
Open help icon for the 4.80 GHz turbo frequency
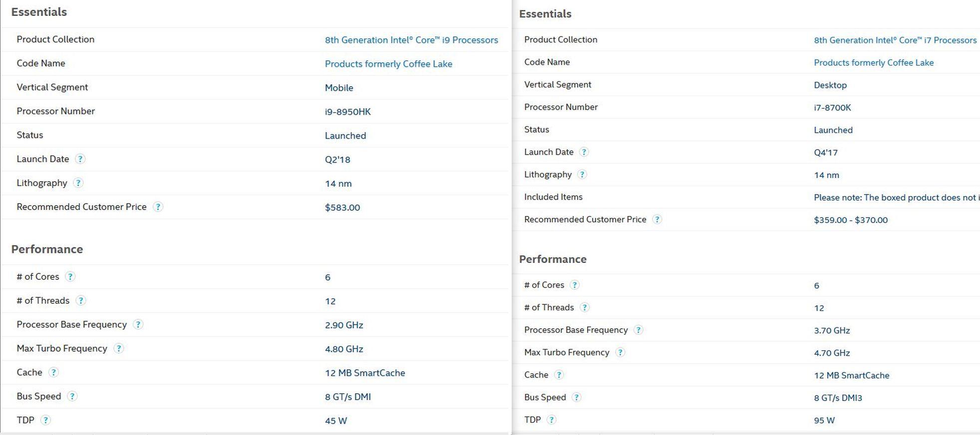click(118, 349)
